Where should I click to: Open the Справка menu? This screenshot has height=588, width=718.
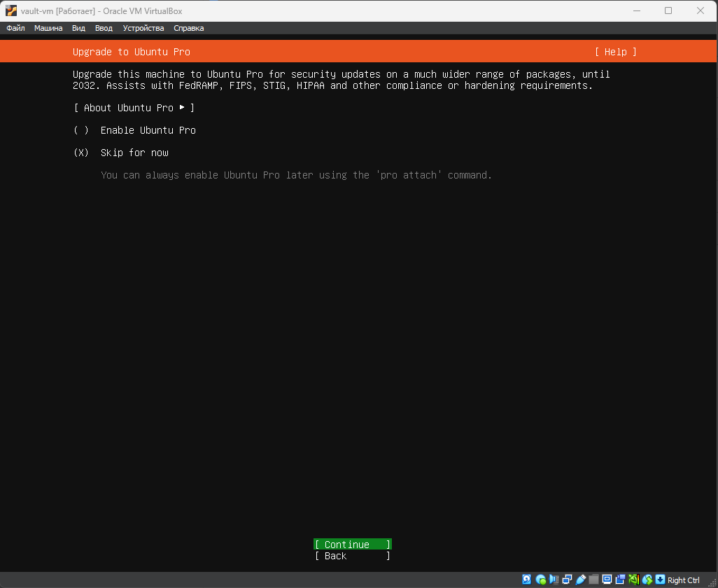click(x=189, y=28)
